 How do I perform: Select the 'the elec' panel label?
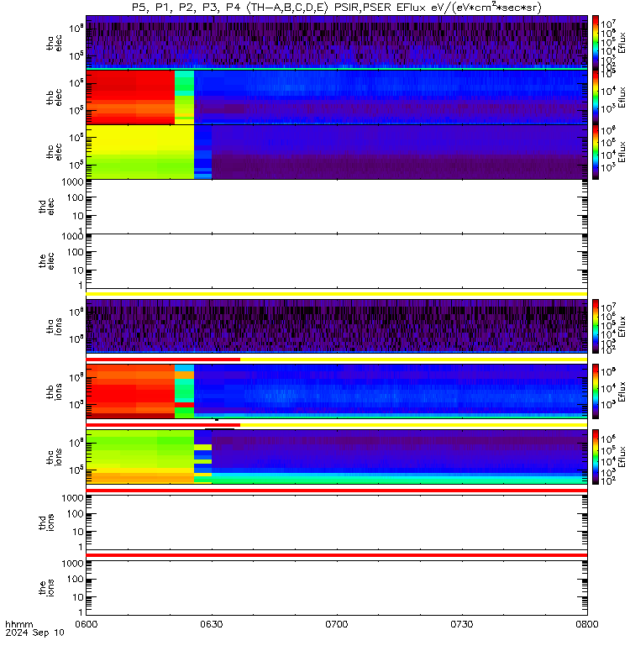tap(47, 261)
